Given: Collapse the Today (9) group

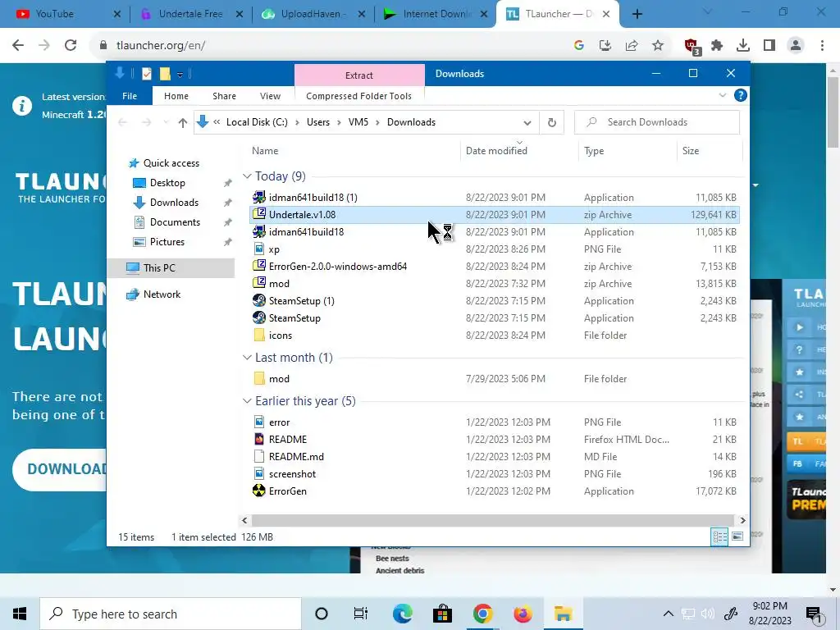Looking at the screenshot, I should (x=247, y=176).
